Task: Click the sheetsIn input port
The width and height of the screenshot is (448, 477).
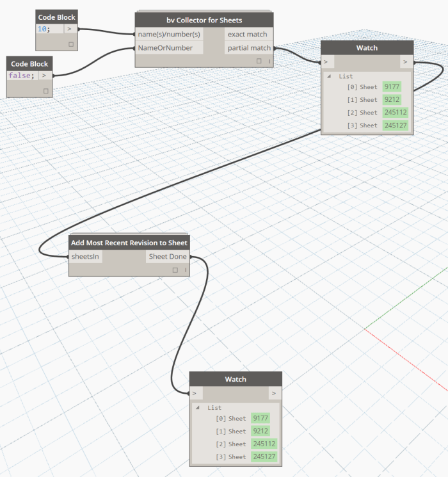Action: (x=86, y=257)
